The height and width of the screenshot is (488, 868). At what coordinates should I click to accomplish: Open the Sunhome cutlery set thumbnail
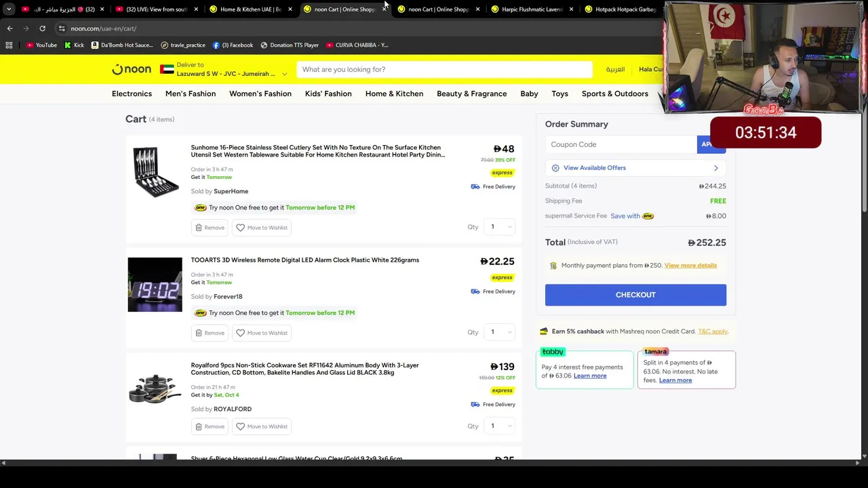(x=155, y=172)
